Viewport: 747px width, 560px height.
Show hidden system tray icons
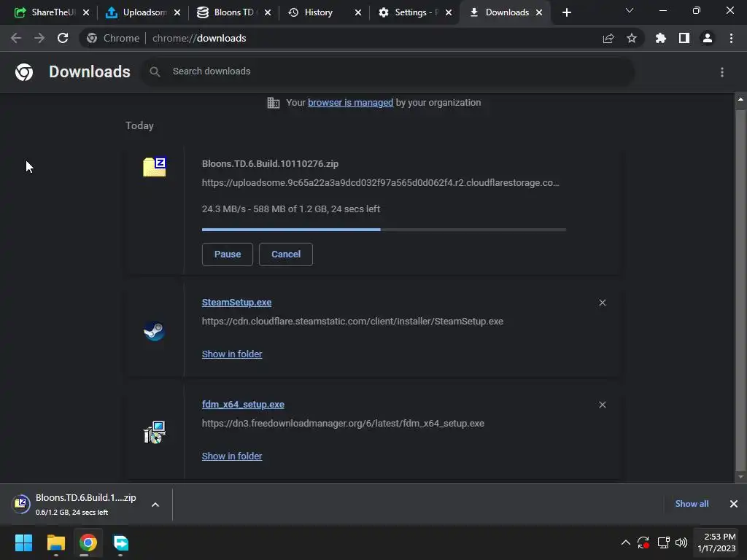tap(625, 542)
